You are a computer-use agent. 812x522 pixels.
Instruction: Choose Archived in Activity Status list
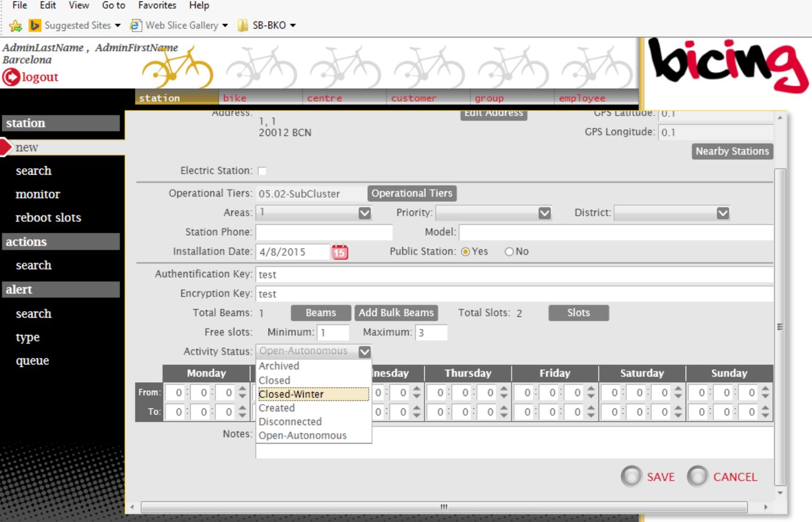(314, 366)
